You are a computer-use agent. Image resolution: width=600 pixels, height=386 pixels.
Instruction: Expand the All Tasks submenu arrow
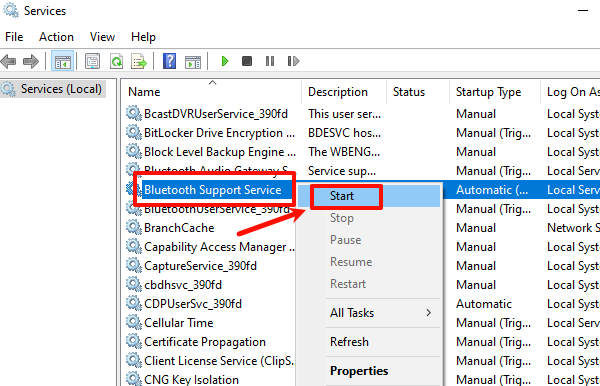[x=429, y=313]
